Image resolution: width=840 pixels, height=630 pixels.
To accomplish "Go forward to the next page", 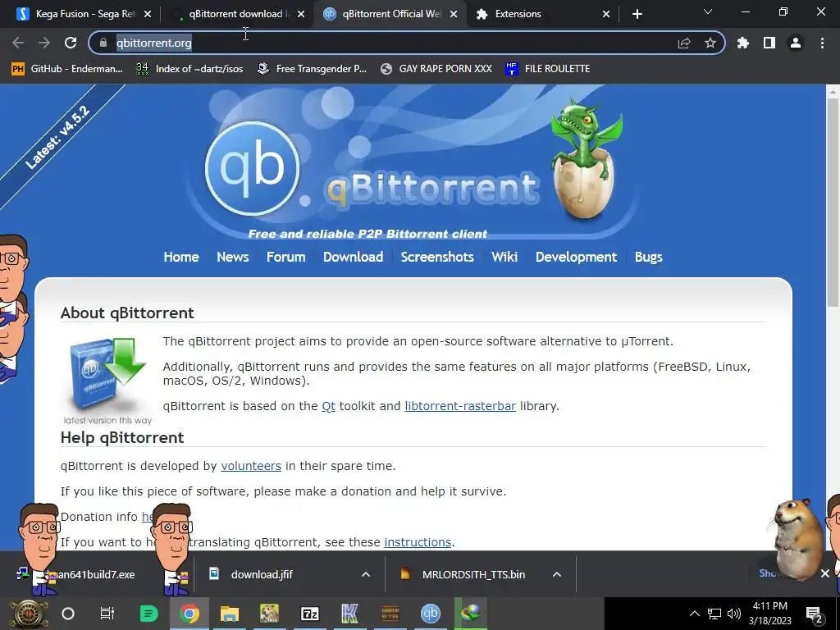I will click(44, 43).
